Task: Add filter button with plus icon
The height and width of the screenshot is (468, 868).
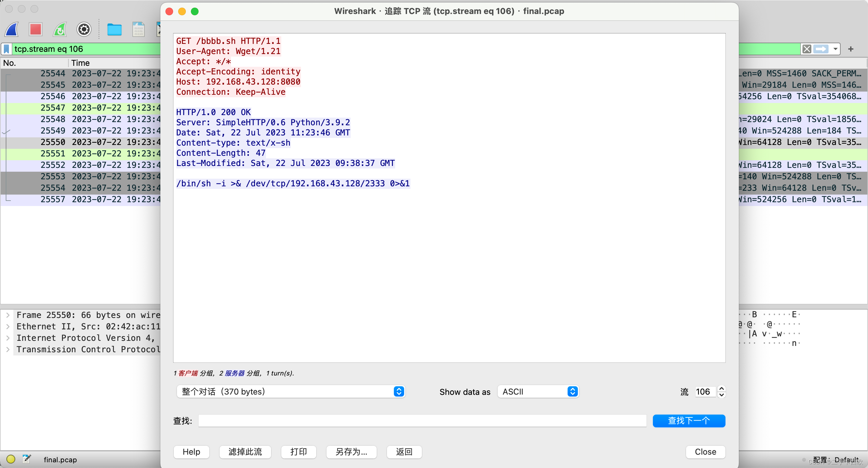Action: point(850,49)
